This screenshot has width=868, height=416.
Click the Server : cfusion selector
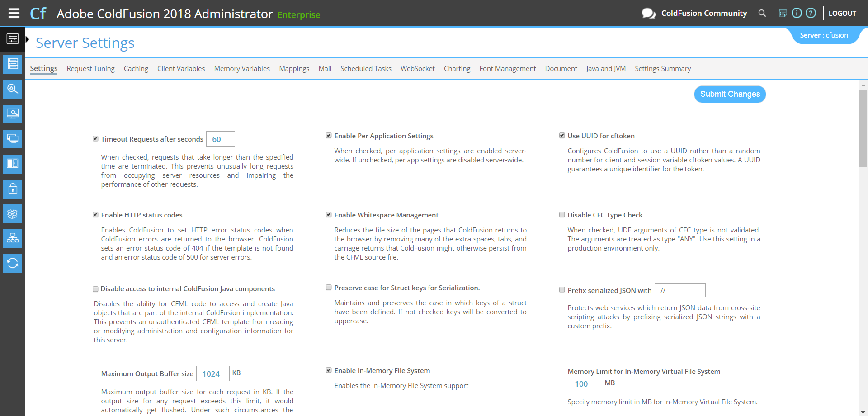pyautogui.click(x=824, y=35)
